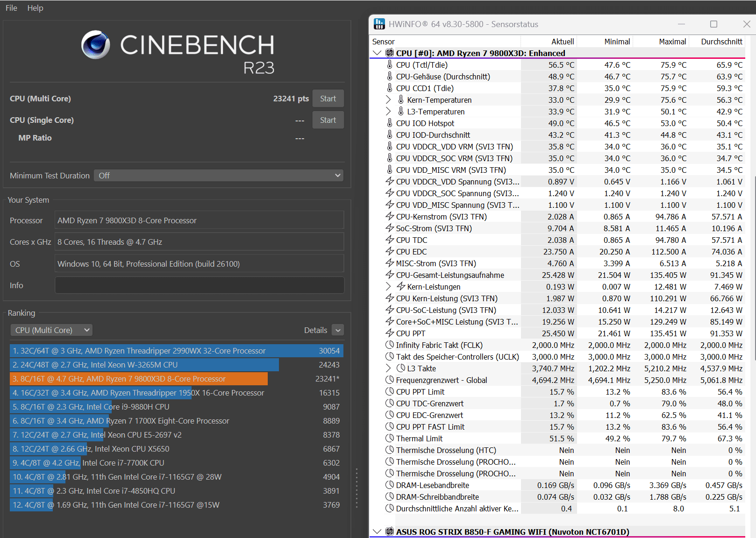756x538 pixels.
Task: Click the thermometer icon for CPU IOD Hotspot
Action: tap(390, 123)
